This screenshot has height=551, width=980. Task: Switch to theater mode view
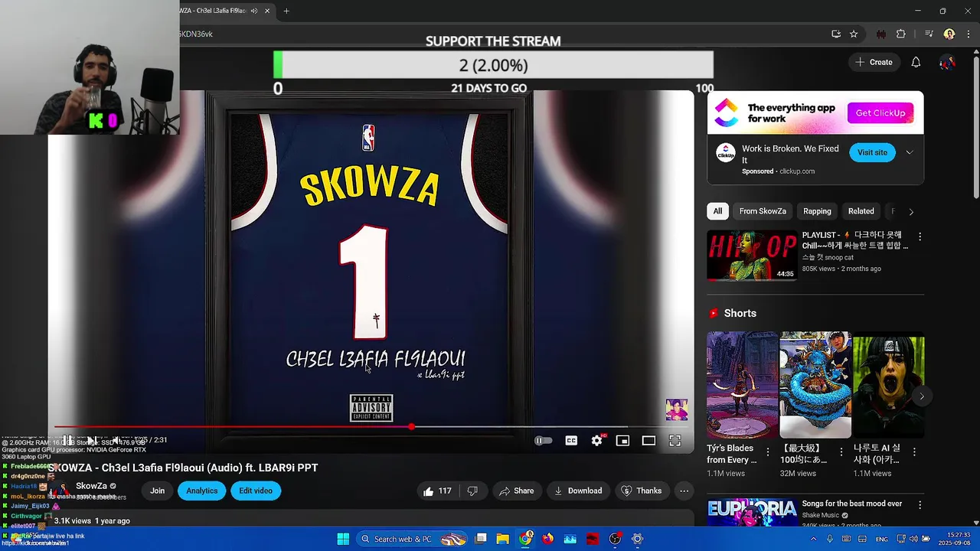coord(648,441)
